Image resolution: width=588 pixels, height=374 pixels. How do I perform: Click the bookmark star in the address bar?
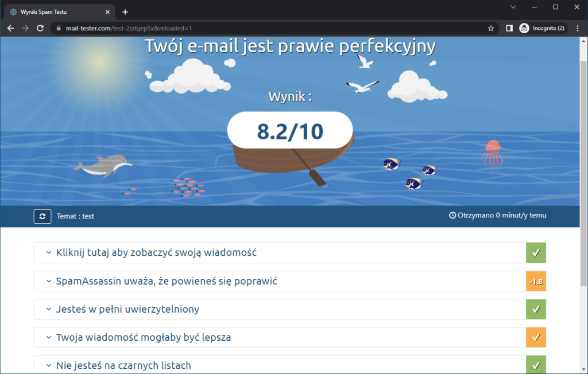(x=492, y=27)
